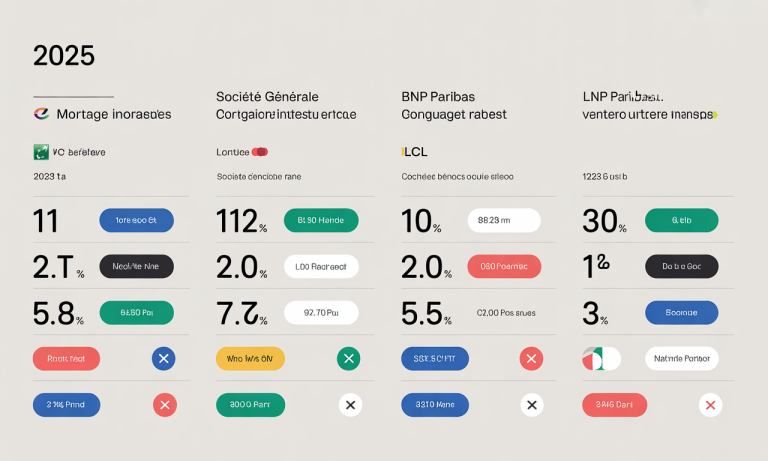Image resolution: width=768 pixels, height=461 pixels.
Task: Click the blue X icon in first column
Action: 165,358
